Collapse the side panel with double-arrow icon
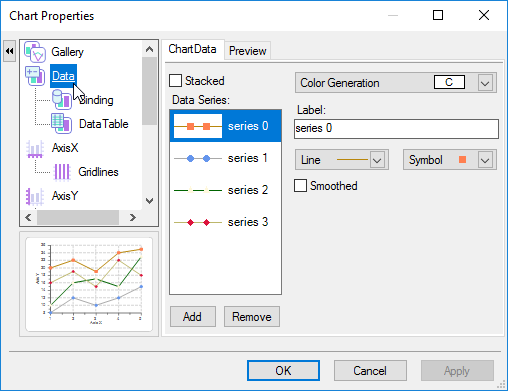508x391 pixels. pyautogui.click(x=10, y=51)
